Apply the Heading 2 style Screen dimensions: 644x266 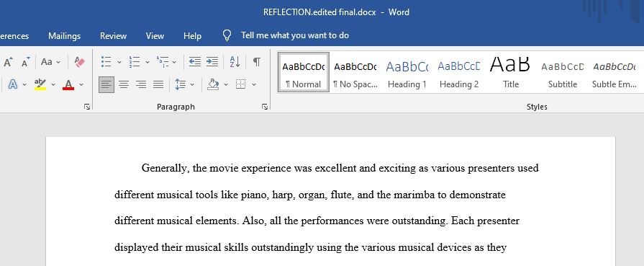[x=459, y=71]
